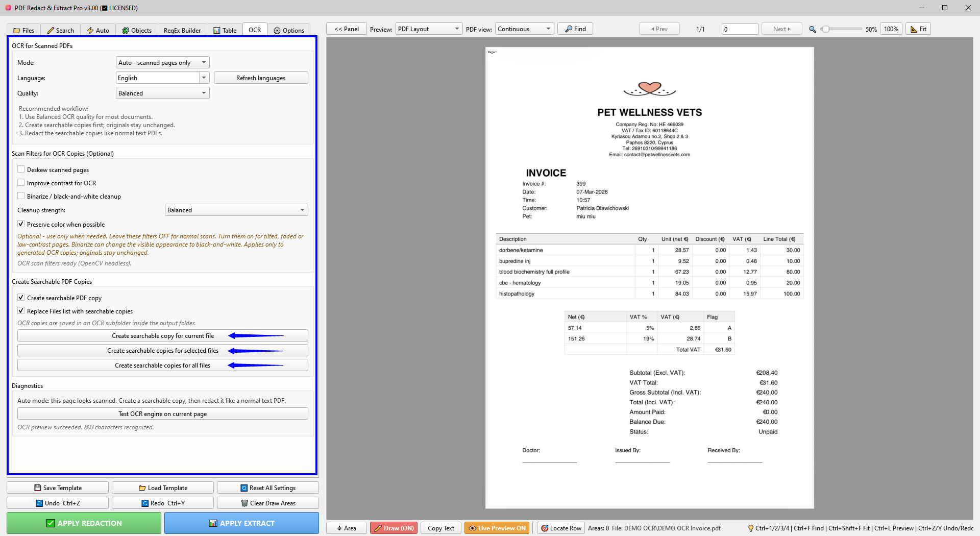Click the invoice page in preview
980x536 pixels.
tap(649, 278)
